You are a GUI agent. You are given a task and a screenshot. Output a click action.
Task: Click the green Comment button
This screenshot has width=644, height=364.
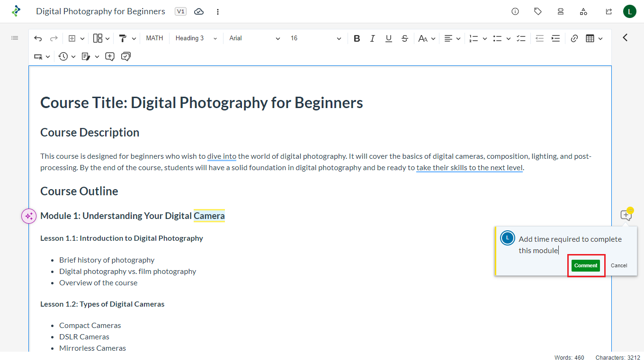586,265
